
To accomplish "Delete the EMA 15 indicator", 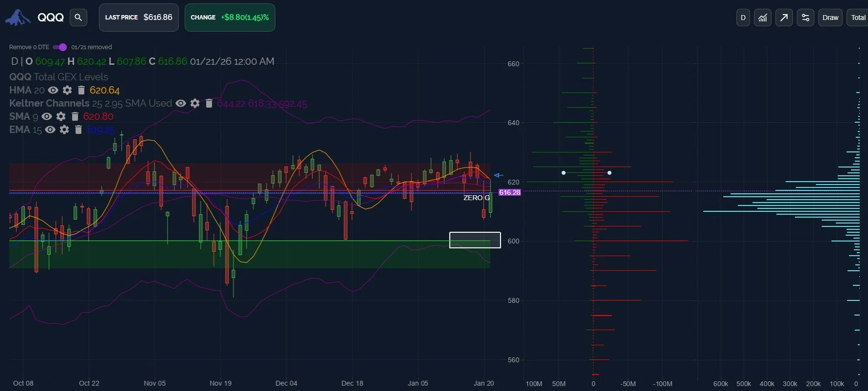I will click(78, 130).
